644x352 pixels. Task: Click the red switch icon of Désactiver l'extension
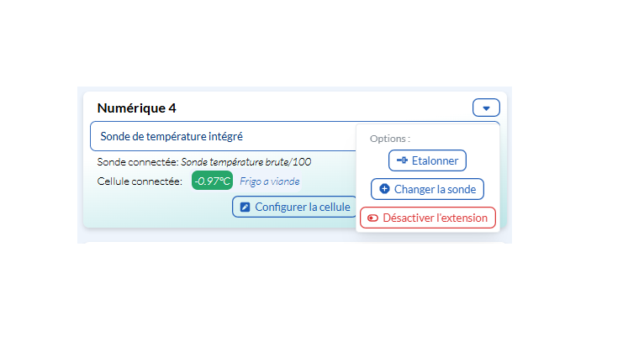coord(373,218)
